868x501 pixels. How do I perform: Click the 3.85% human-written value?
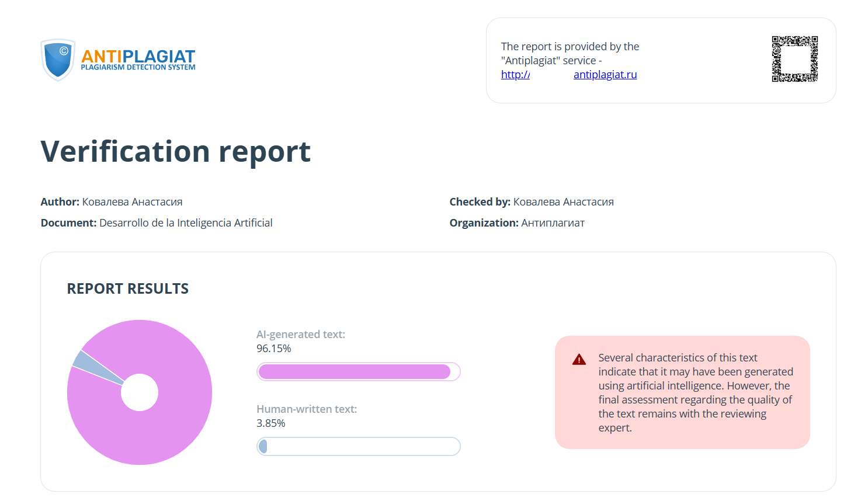[x=270, y=423]
